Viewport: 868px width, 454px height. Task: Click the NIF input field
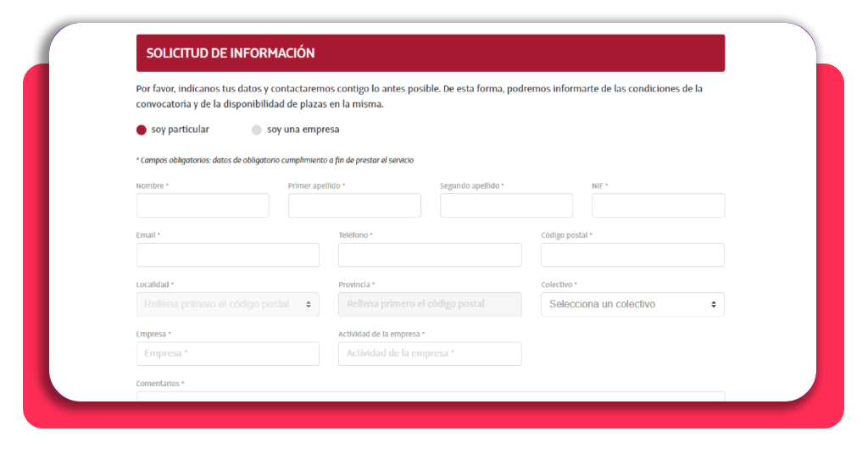[x=658, y=205]
